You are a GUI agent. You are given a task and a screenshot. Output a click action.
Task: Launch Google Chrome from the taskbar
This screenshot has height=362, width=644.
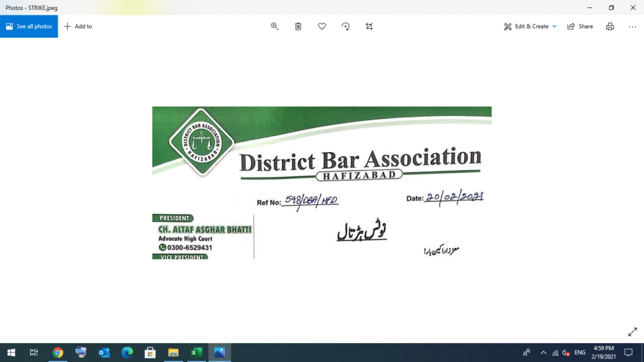click(x=58, y=353)
